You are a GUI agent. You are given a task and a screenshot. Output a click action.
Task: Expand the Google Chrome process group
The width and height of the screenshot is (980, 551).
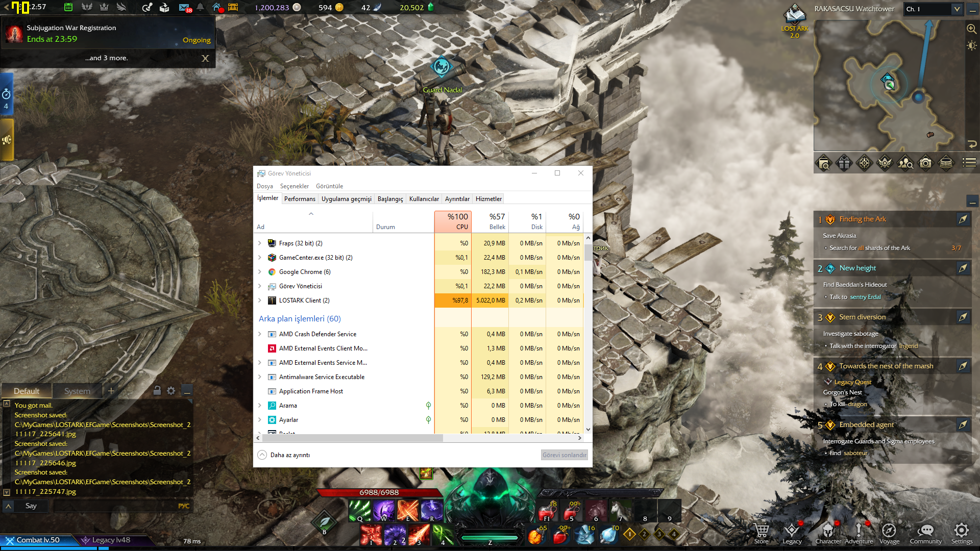tap(260, 272)
